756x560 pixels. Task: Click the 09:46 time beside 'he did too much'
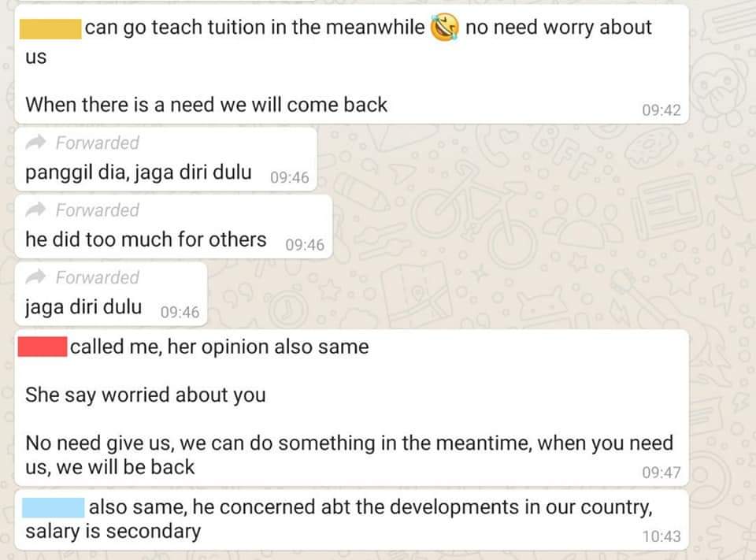coord(305,245)
